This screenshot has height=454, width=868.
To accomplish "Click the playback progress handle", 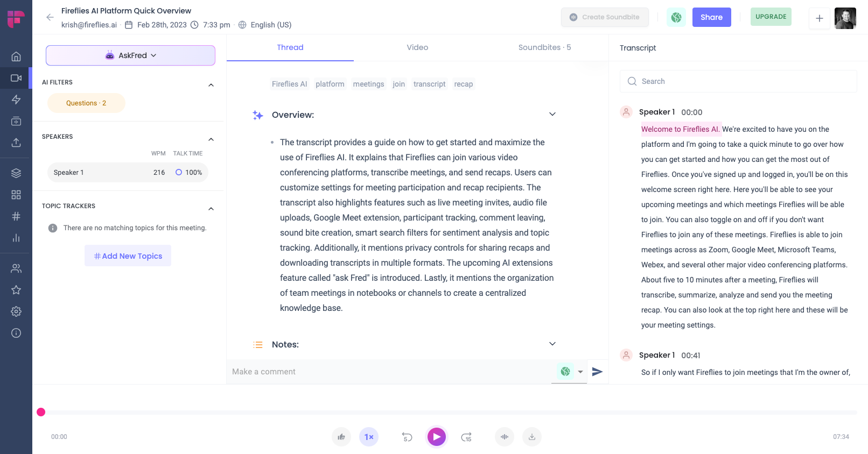I will click(x=41, y=412).
